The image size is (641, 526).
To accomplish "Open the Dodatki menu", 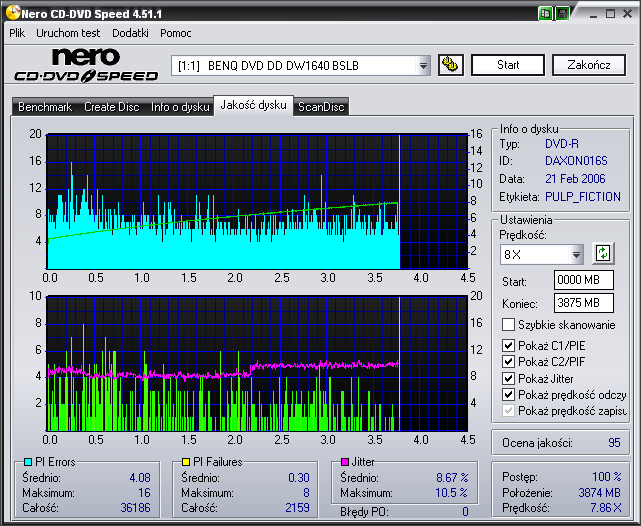I will 130,33.
